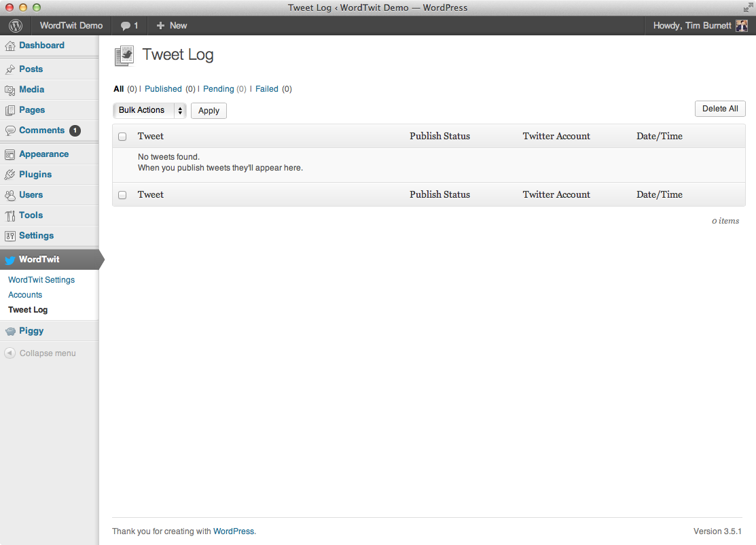
Task: Filter tweets by All
Action: tap(119, 89)
